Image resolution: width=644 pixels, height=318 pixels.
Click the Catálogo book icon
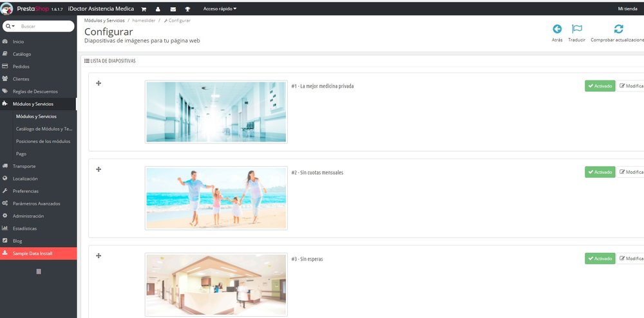click(x=5, y=54)
